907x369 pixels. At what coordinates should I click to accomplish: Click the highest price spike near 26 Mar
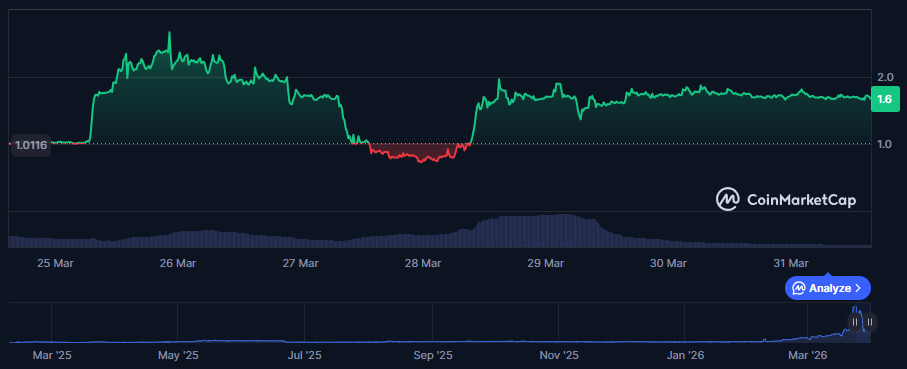pos(169,35)
